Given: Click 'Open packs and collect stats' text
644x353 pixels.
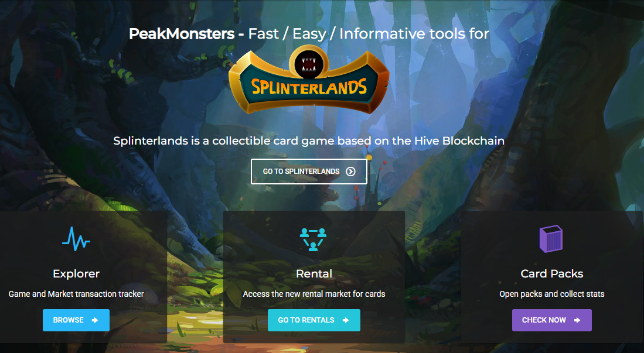Looking at the screenshot, I should 551,294.
